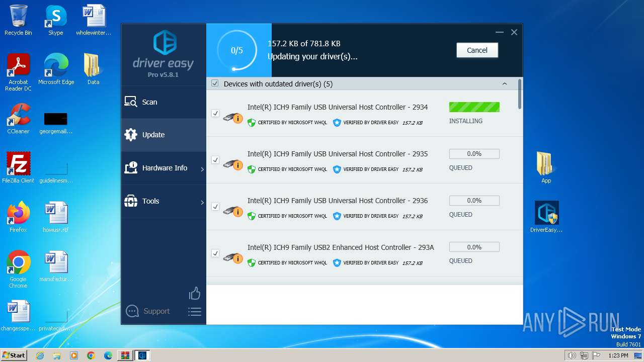Image resolution: width=644 pixels, height=362 pixels.
Task: Open Microsoft Edge desktop shortcut
Action: (x=56, y=69)
